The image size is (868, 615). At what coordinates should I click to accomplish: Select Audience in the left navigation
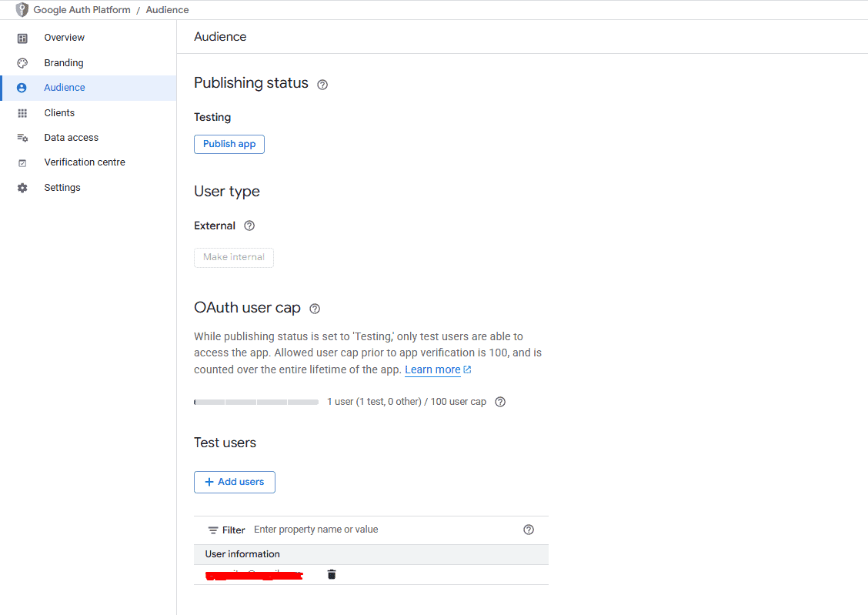64,88
